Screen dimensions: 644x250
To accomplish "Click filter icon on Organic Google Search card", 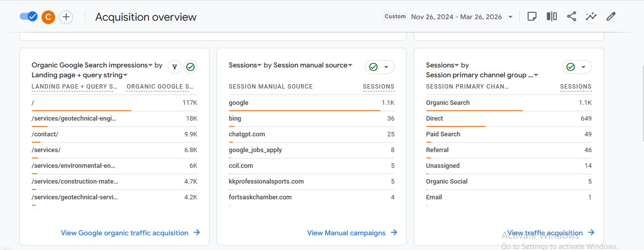I will (174, 67).
